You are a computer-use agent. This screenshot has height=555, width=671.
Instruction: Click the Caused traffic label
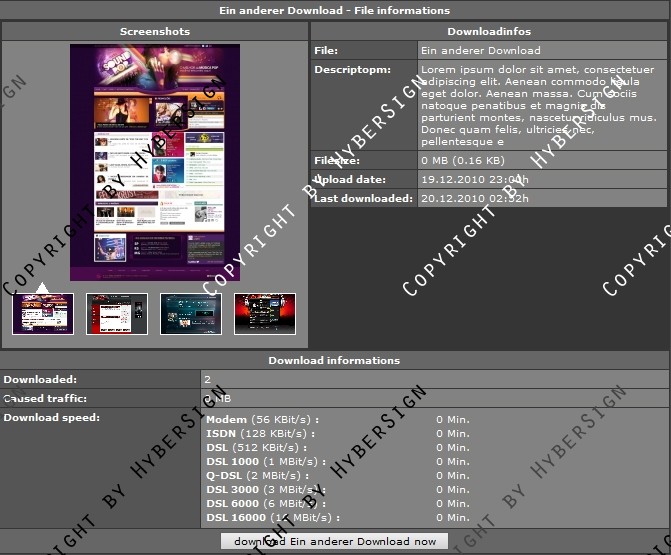pyautogui.click(x=45, y=398)
